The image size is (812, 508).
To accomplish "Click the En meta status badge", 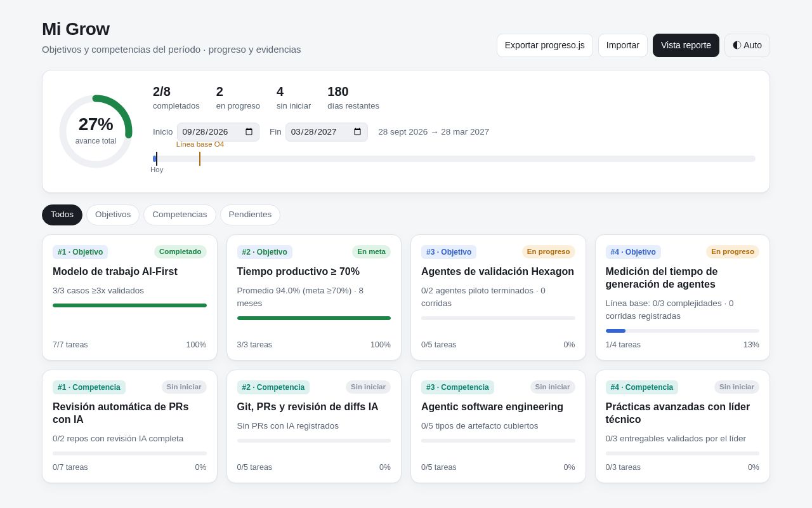I will [x=371, y=251].
